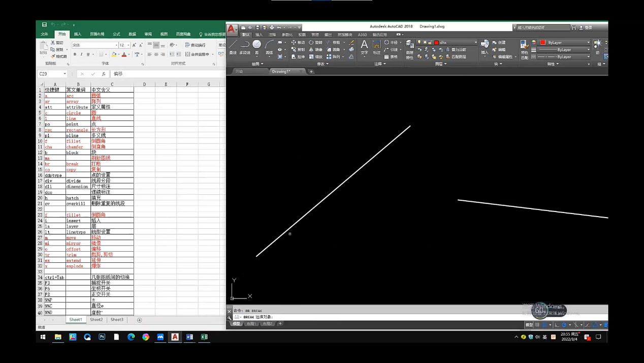Toggle bold formatting in Excel
This screenshot has height=363, width=644.
coord(74,54)
